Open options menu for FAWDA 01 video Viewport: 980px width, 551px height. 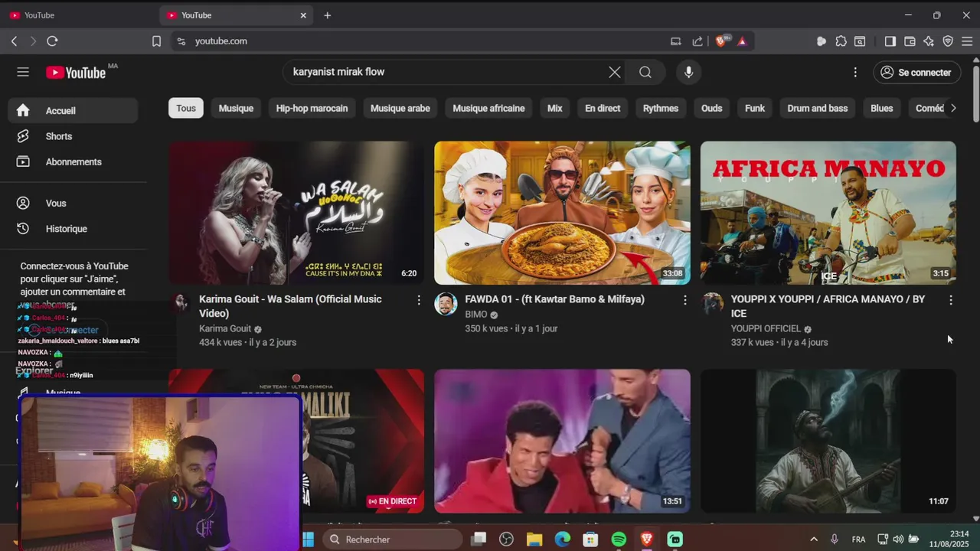(x=684, y=301)
